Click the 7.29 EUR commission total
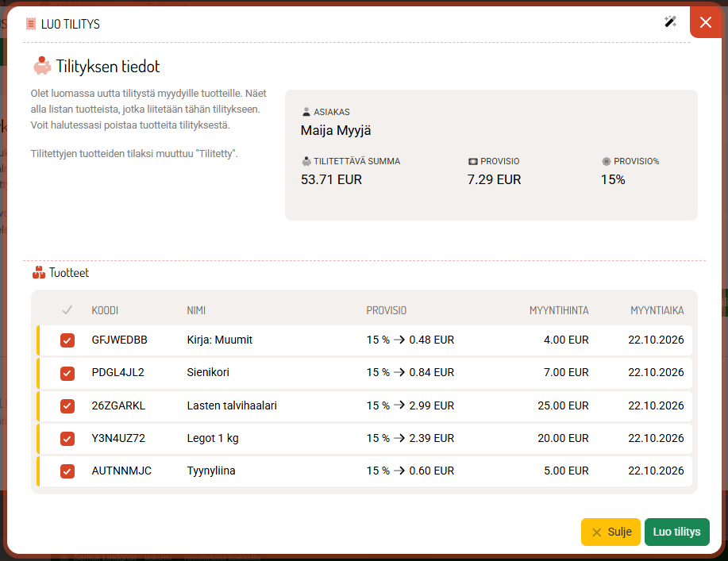The height and width of the screenshot is (561, 728). point(494,179)
